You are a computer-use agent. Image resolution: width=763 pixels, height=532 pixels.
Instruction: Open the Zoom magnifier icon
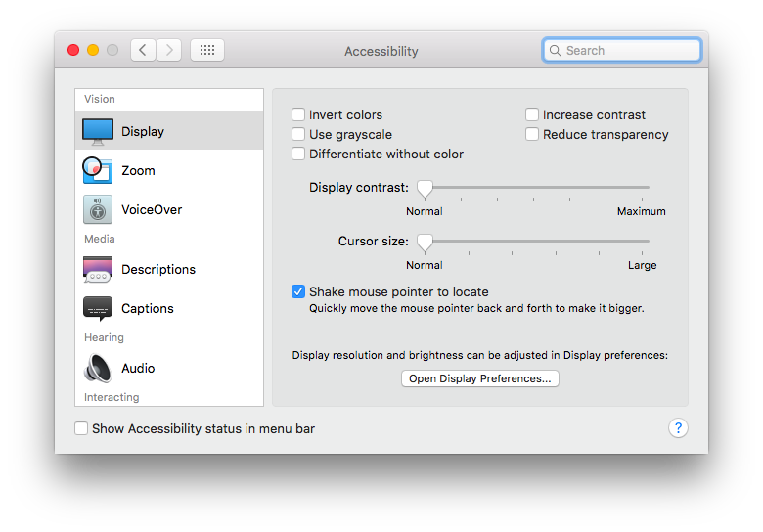coord(98,170)
